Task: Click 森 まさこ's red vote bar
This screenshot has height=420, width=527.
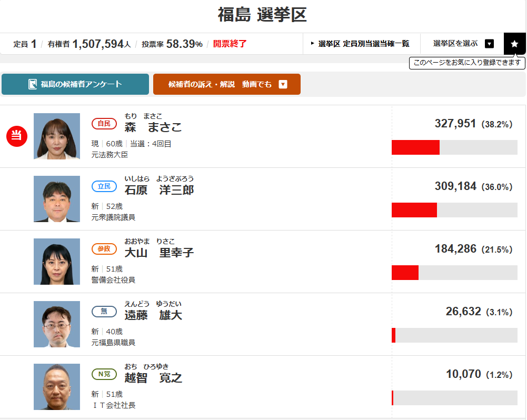Action: tap(415, 147)
